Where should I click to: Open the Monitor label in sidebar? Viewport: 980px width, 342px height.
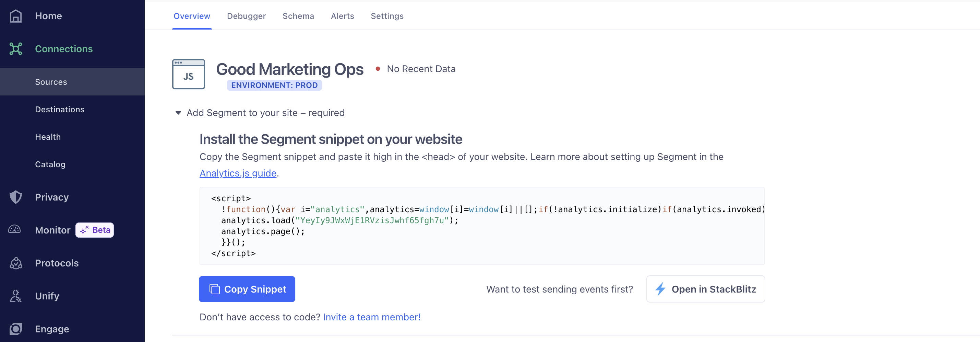pyautogui.click(x=52, y=230)
